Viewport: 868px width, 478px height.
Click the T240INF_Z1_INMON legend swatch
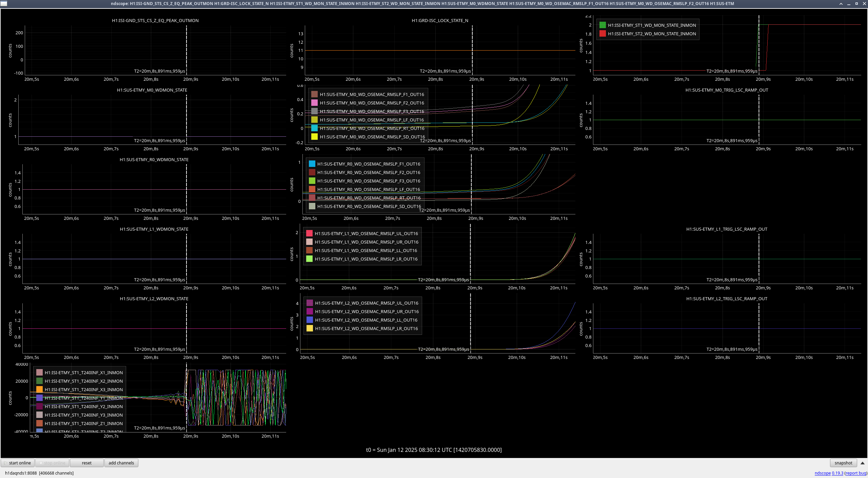[x=39, y=423]
